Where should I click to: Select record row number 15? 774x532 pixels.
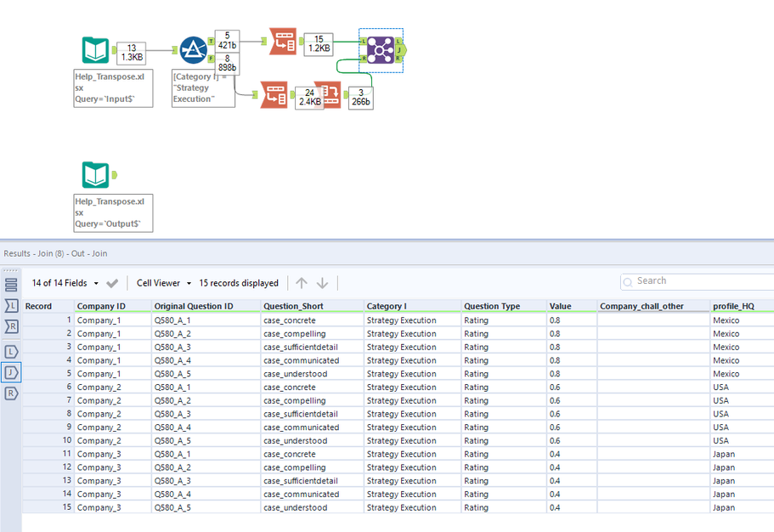coord(48,507)
